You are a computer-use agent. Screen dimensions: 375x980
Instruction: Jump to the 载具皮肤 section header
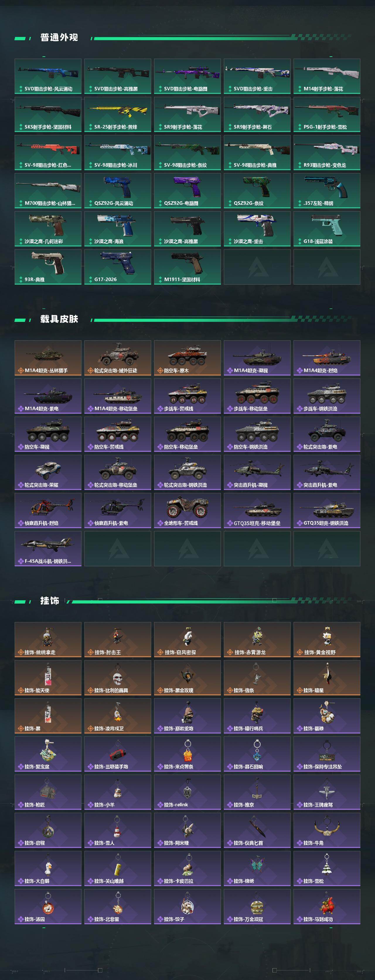[x=59, y=319]
